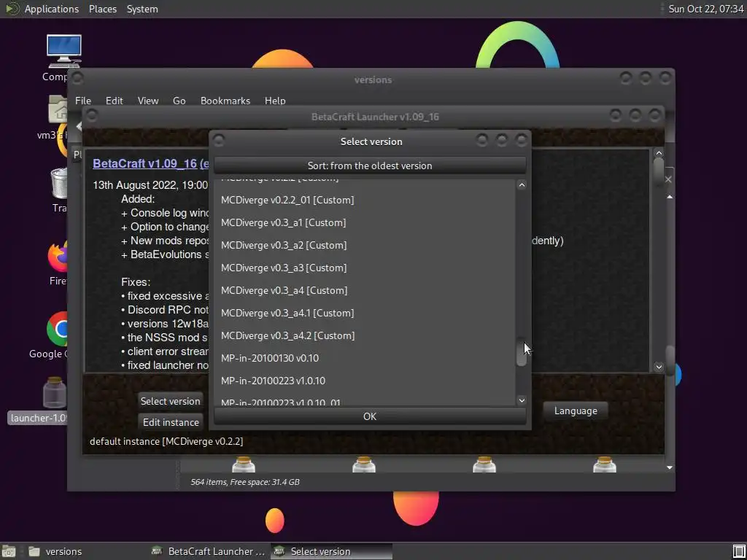Click Select version in BetaCraft Launcher

click(x=170, y=401)
